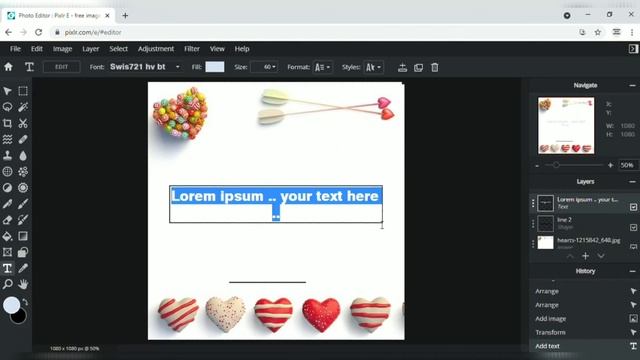The height and width of the screenshot is (360, 640).
Task: Select the Cutout scissors tool
Action: [x=23, y=123]
